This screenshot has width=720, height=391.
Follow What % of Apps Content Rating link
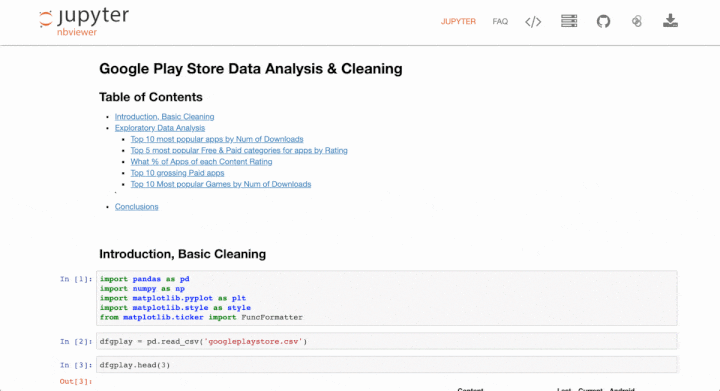point(201,162)
